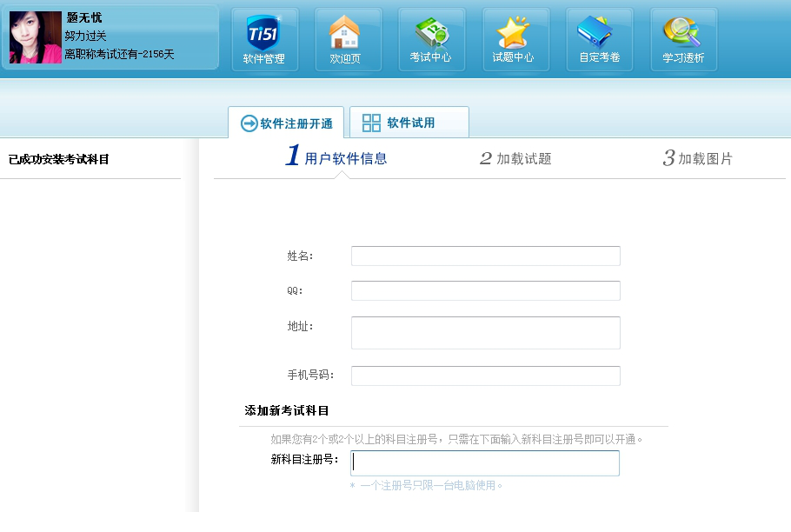Click the username 题无忧 text
The height and width of the screenshot is (532, 791).
click(x=84, y=17)
